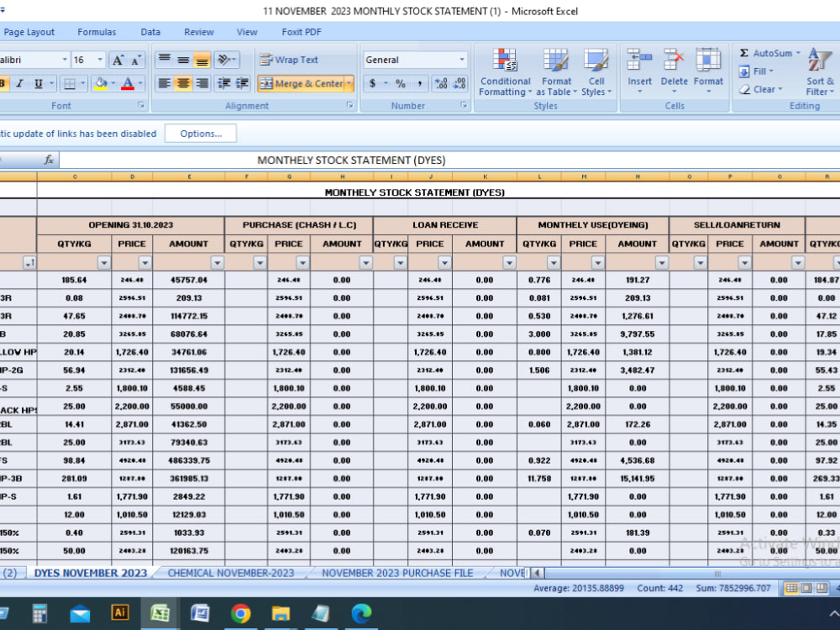The height and width of the screenshot is (630, 840).
Task: Align text to top of cell
Action: (165, 60)
